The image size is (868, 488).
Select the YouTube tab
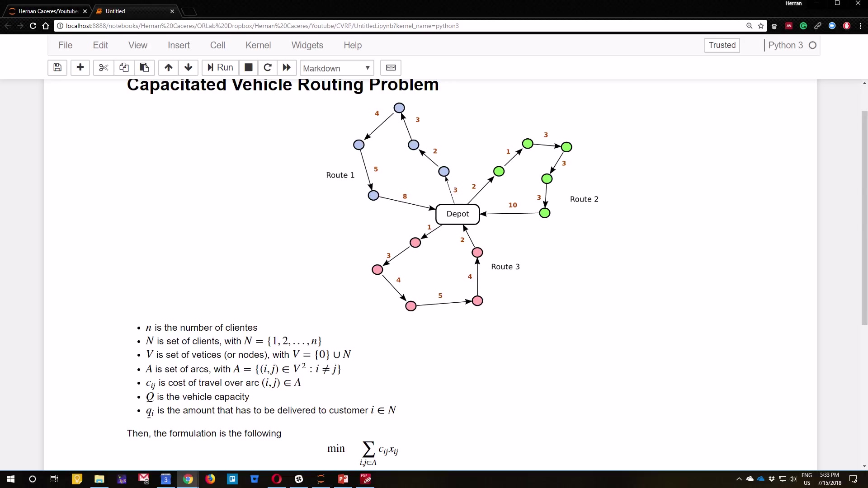(47, 11)
